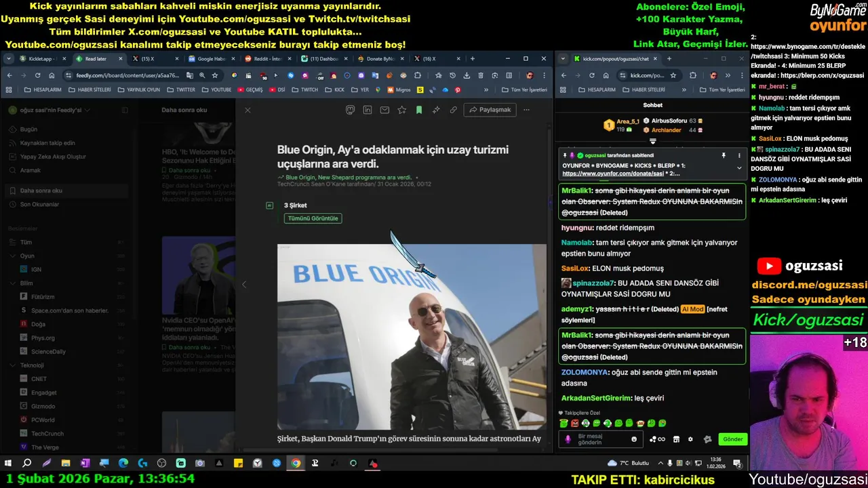This screenshot has height=488, width=868.
Task: Click Area_5_1 in chat leaderboard
Action: [628, 121]
